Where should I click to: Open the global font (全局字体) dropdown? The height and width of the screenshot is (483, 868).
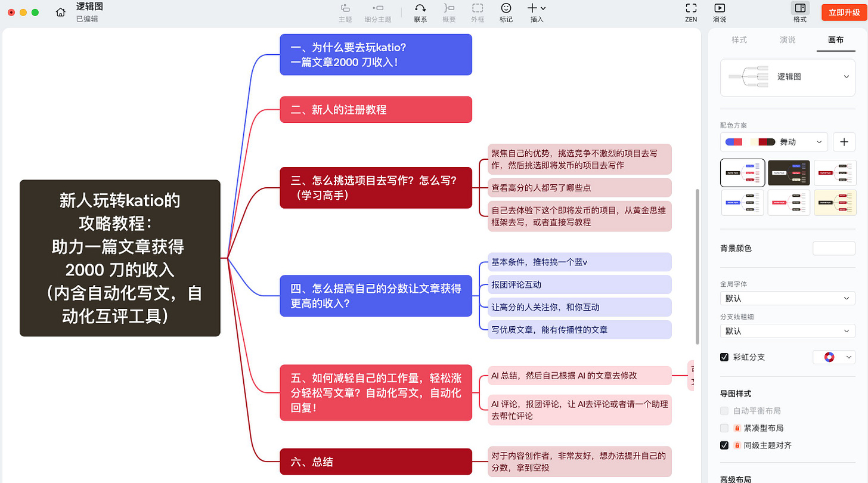click(788, 298)
